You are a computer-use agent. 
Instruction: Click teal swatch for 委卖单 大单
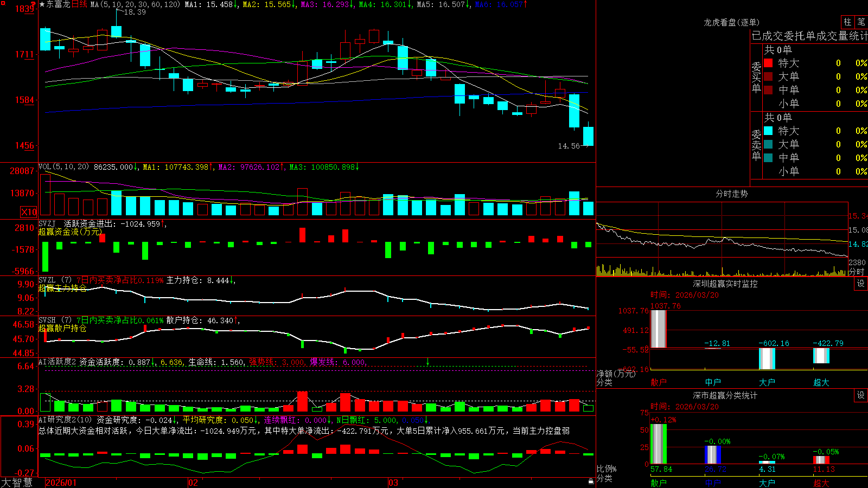tap(768, 144)
